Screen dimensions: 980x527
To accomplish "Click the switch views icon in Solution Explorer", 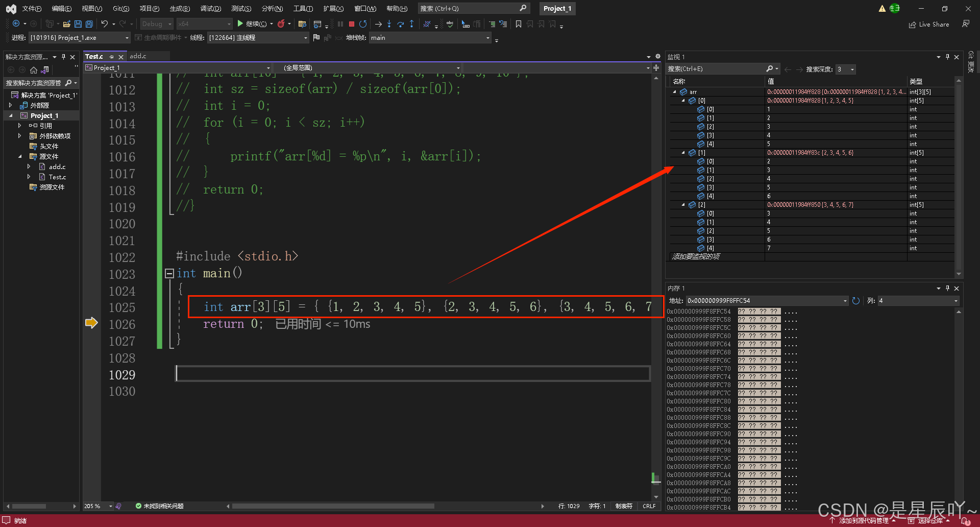I will pyautogui.click(x=45, y=70).
